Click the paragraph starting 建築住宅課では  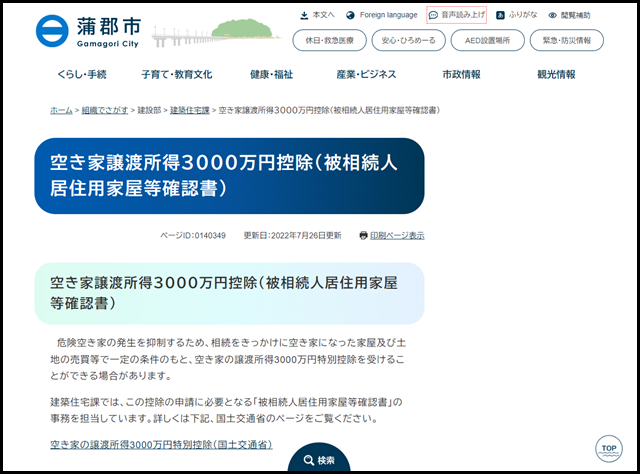[226, 410]
